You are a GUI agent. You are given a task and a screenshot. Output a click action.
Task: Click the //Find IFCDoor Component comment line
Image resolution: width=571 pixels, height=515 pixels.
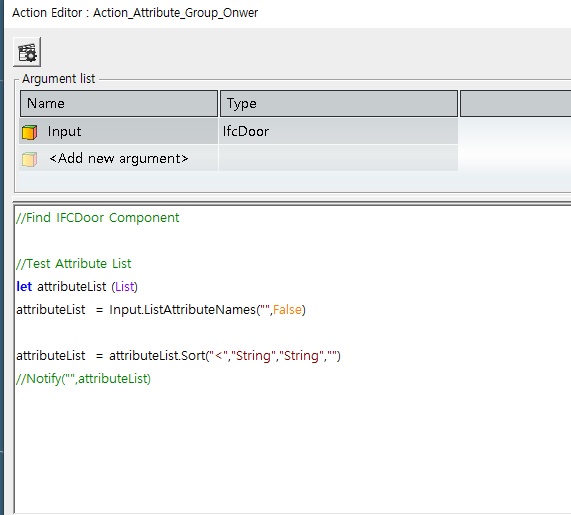point(98,218)
